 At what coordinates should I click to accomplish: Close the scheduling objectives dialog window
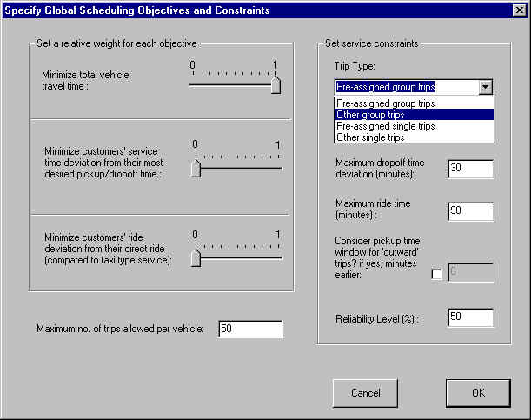tap(519, 10)
